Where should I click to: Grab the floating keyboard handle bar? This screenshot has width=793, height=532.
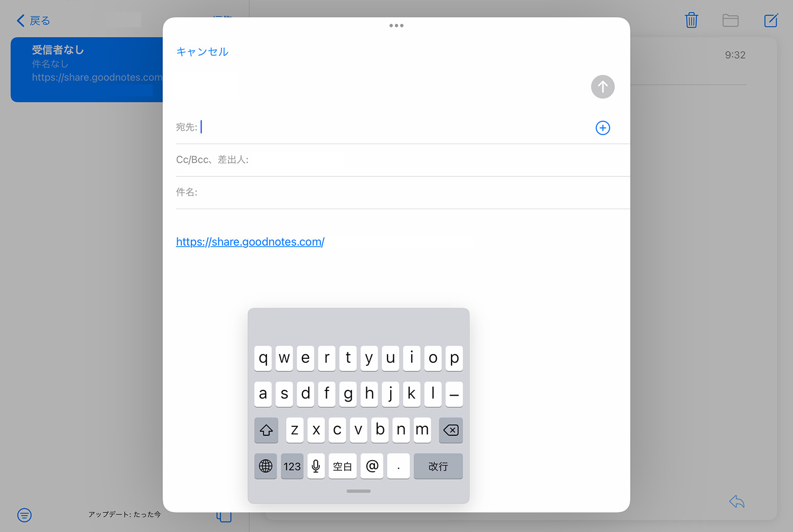click(358, 491)
